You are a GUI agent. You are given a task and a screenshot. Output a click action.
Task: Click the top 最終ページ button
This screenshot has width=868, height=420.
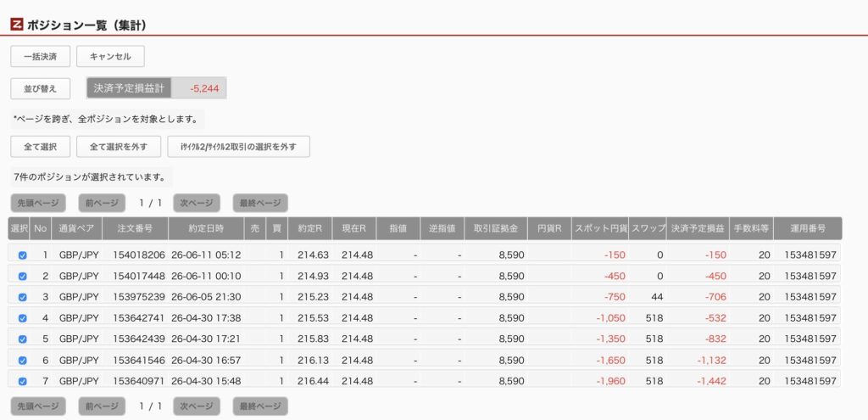[x=260, y=204]
